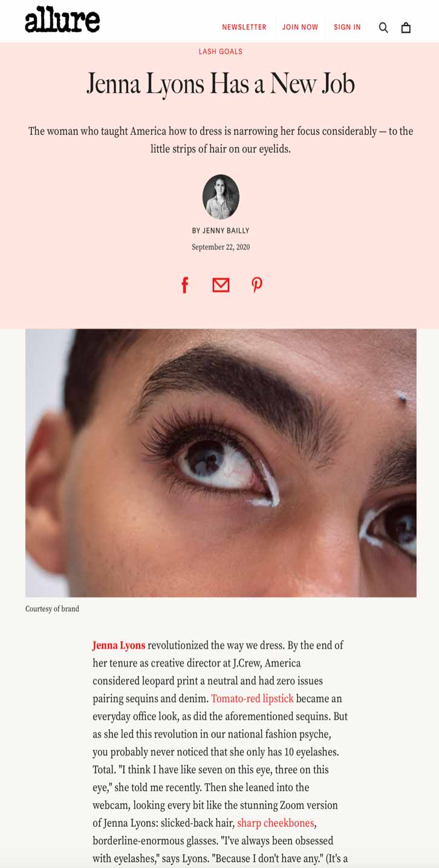Image resolution: width=439 pixels, height=868 pixels.
Task: Click the article subtitle text
Action: [221, 139]
